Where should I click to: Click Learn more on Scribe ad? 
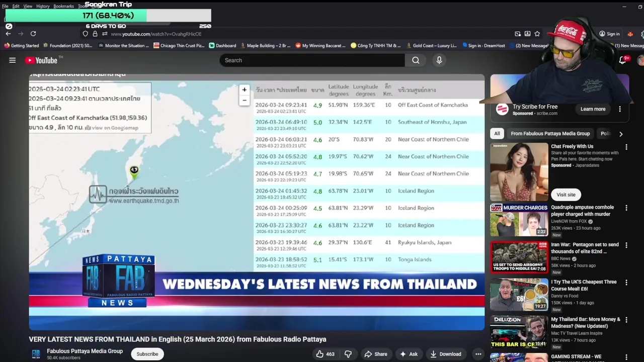(593, 109)
